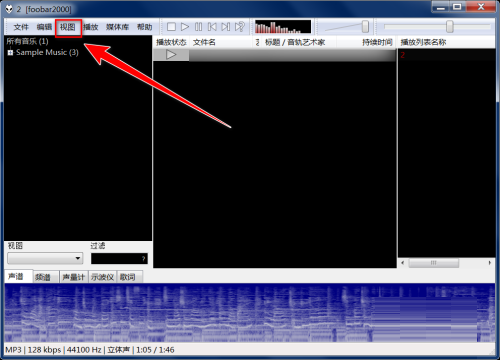Open the 播放 menu
500x360 pixels.
click(91, 27)
